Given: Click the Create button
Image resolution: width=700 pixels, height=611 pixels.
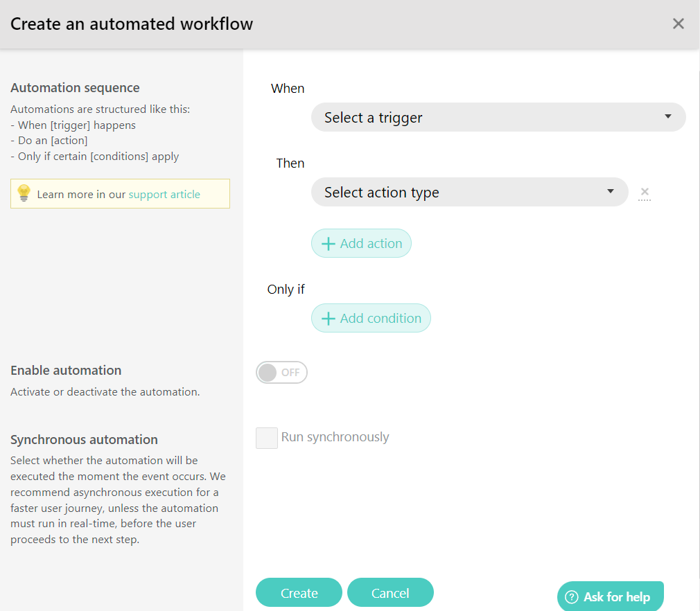Looking at the screenshot, I should pyautogui.click(x=299, y=592).
